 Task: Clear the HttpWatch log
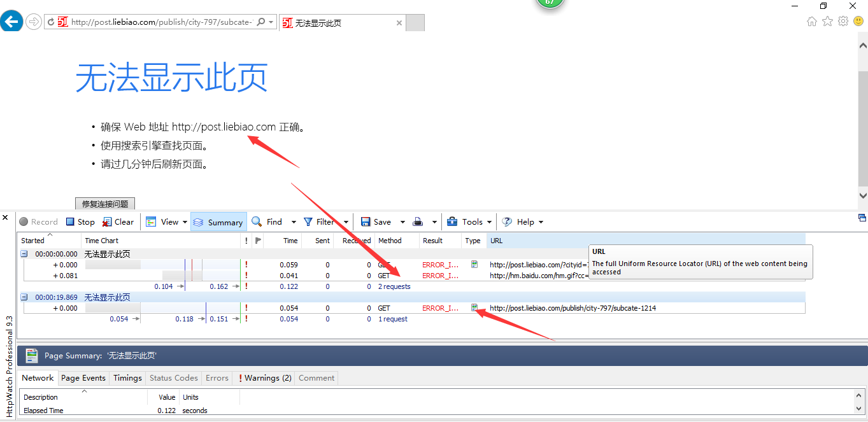(118, 222)
